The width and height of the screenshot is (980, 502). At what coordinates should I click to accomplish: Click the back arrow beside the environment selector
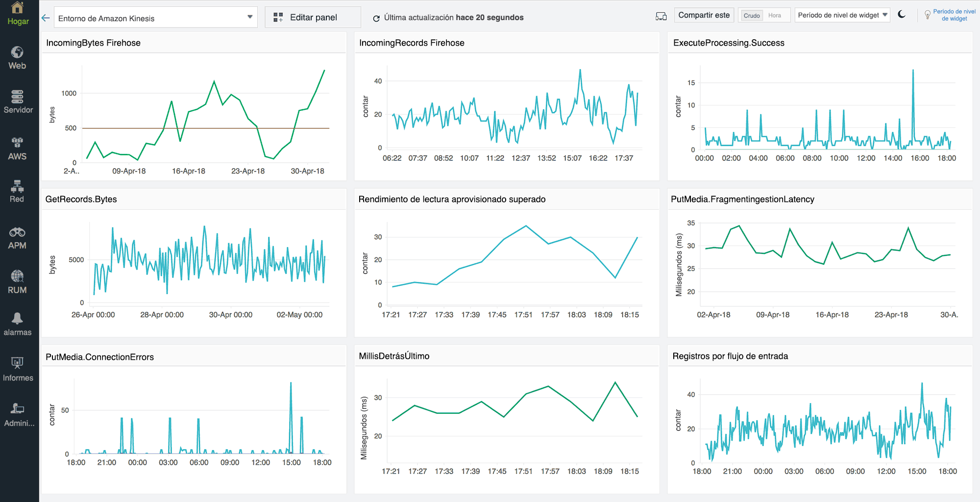(46, 17)
